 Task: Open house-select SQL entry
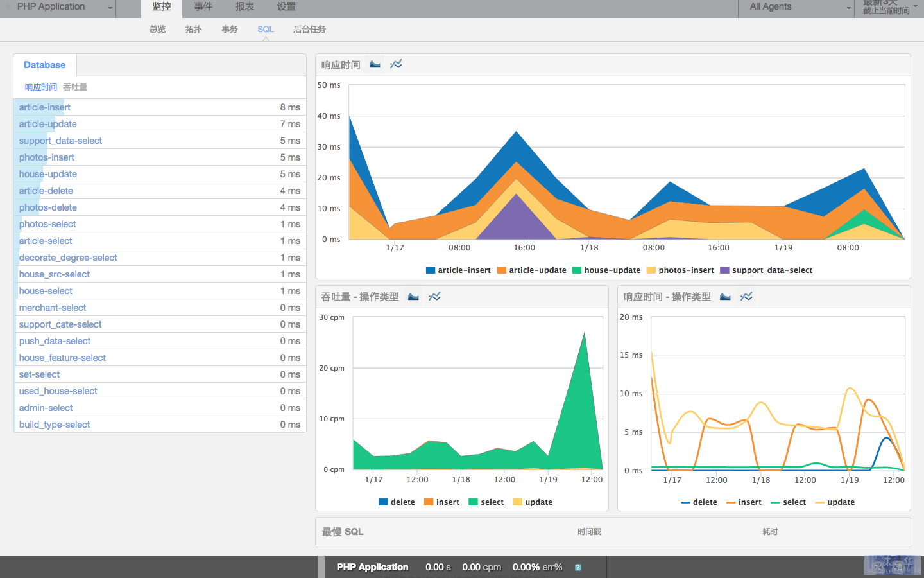click(x=160, y=291)
